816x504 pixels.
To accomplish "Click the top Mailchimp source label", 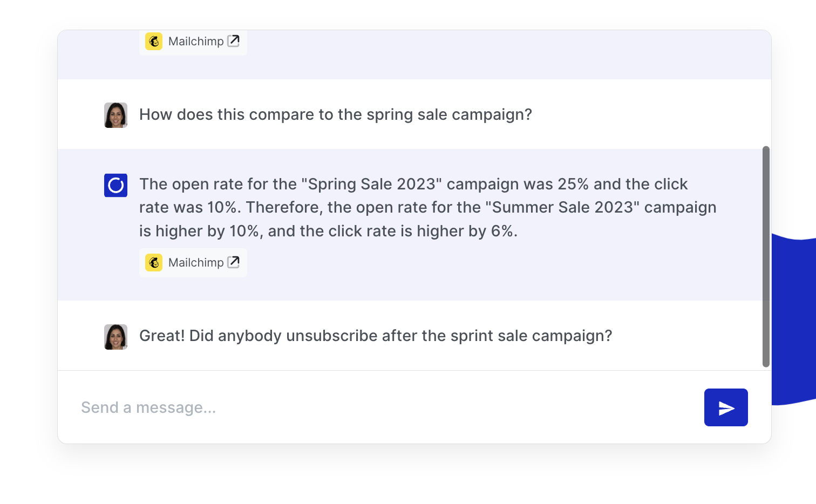I will [x=195, y=42].
